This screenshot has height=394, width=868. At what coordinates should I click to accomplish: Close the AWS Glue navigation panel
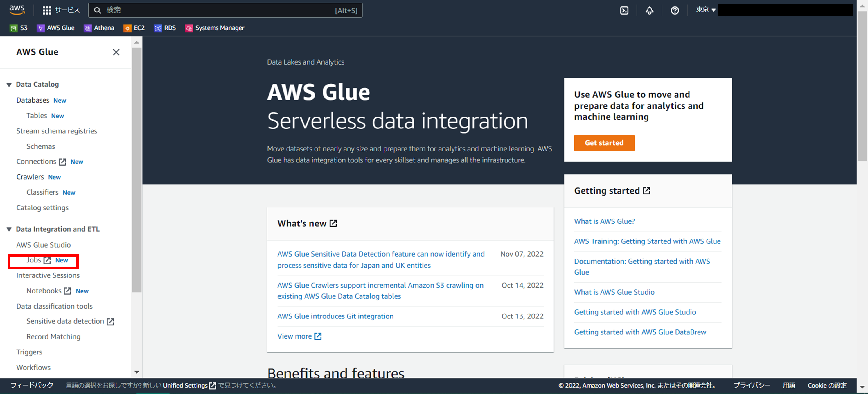[116, 52]
